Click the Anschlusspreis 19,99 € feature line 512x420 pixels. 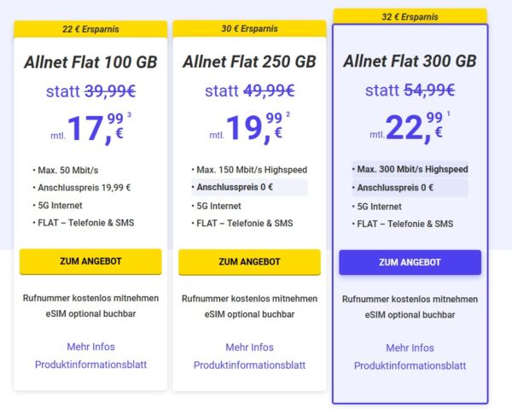(x=84, y=187)
